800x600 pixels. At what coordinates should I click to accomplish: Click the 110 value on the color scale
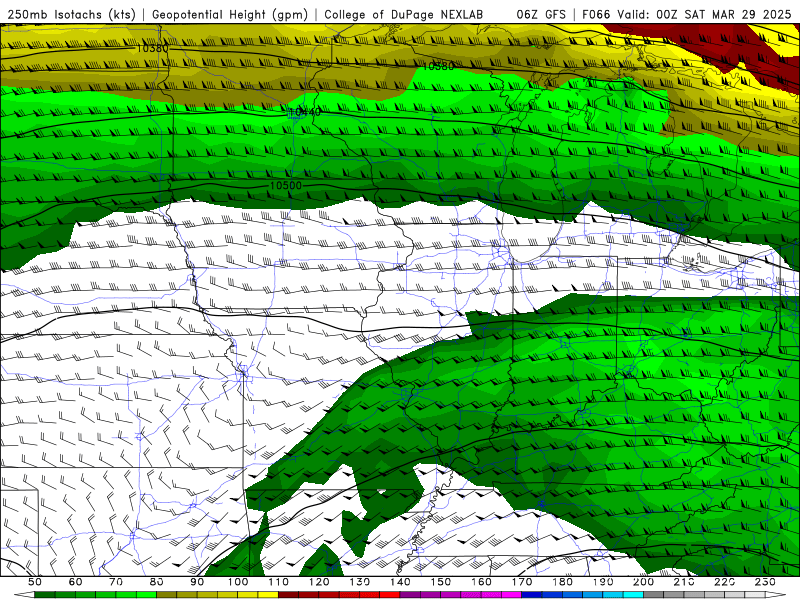click(278, 582)
